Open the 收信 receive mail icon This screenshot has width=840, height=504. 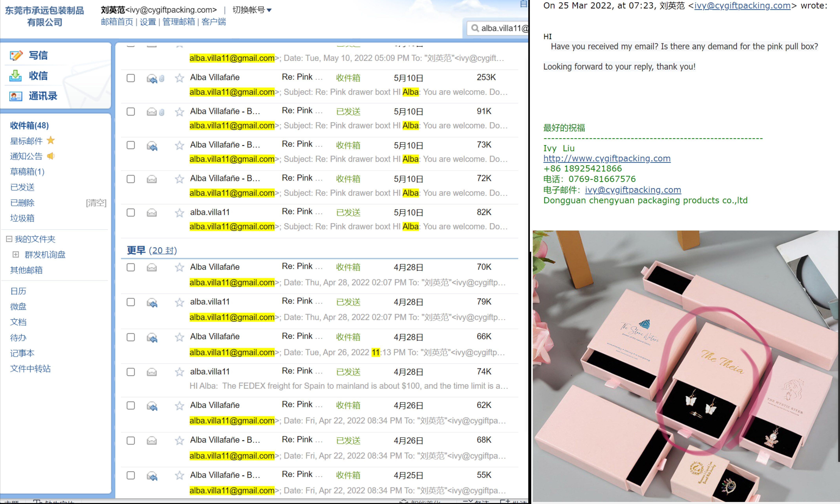click(15, 76)
